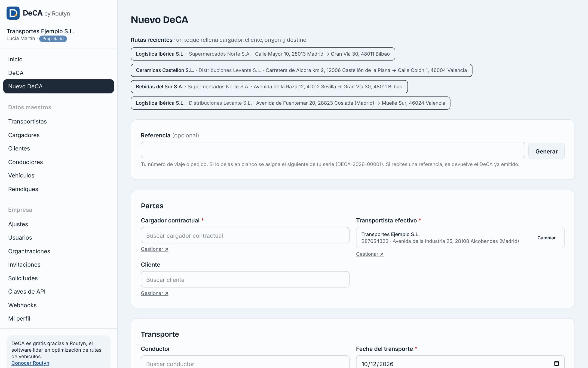Open Inicio in the sidebar

tap(59, 59)
